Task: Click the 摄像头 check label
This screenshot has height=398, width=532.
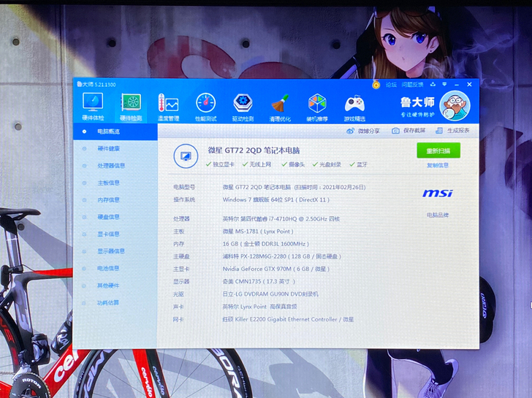Action: pyautogui.click(x=297, y=165)
